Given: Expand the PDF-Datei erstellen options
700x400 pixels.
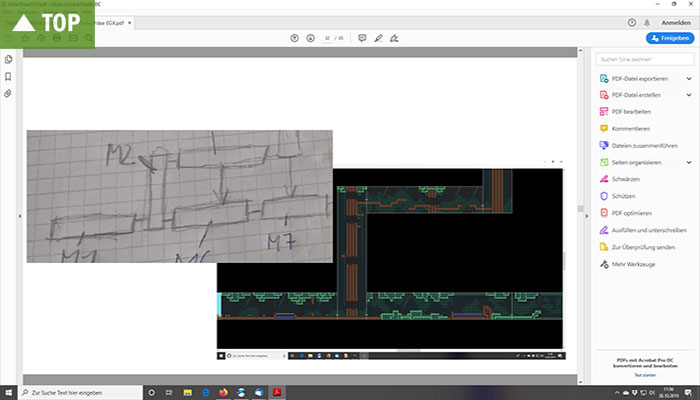Looking at the screenshot, I should point(689,95).
